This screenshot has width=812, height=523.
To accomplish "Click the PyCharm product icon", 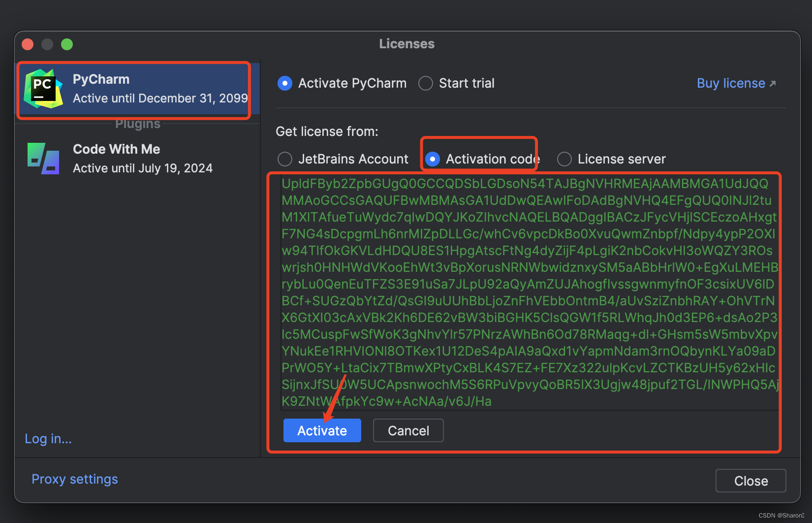I will point(43,89).
